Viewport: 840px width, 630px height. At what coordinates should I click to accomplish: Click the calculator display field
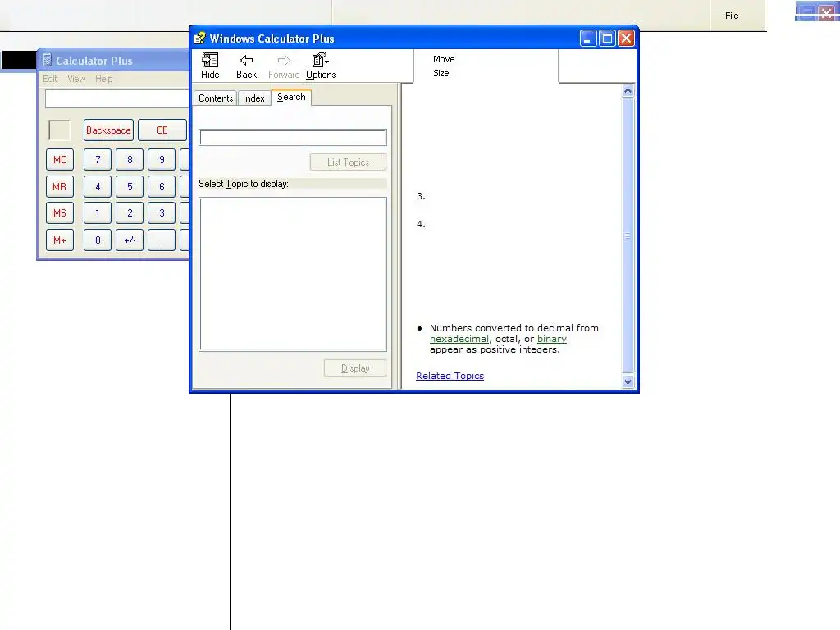pos(116,98)
